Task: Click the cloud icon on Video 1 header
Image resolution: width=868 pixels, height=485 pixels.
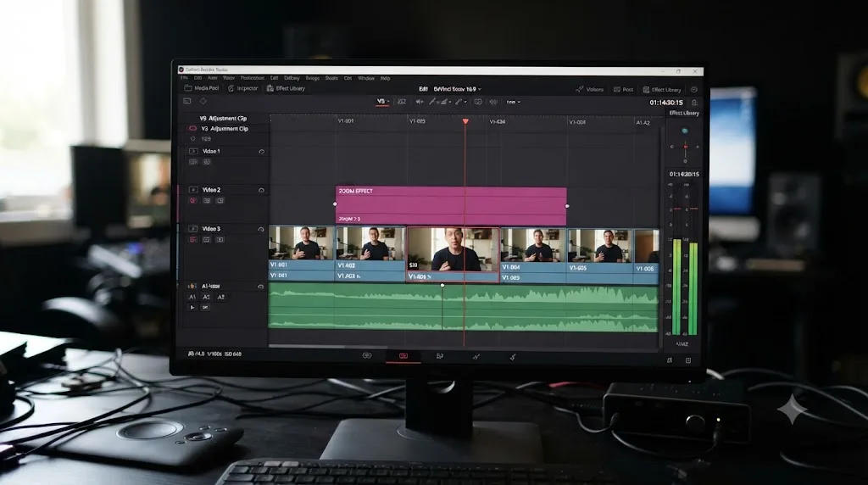Action: tap(261, 151)
